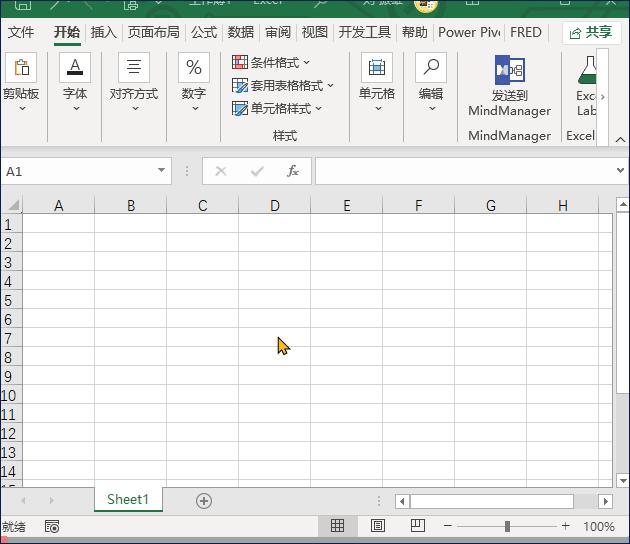This screenshot has width=630, height=544.
Task: Click the sheet scroll right arrow
Action: pyautogui.click(x=51, y=500)
